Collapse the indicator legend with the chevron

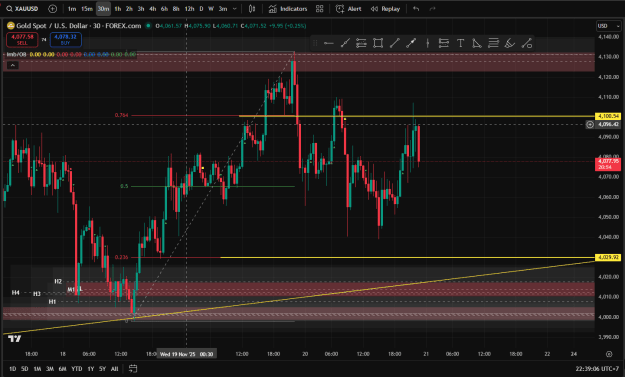(x=12, y=65)
